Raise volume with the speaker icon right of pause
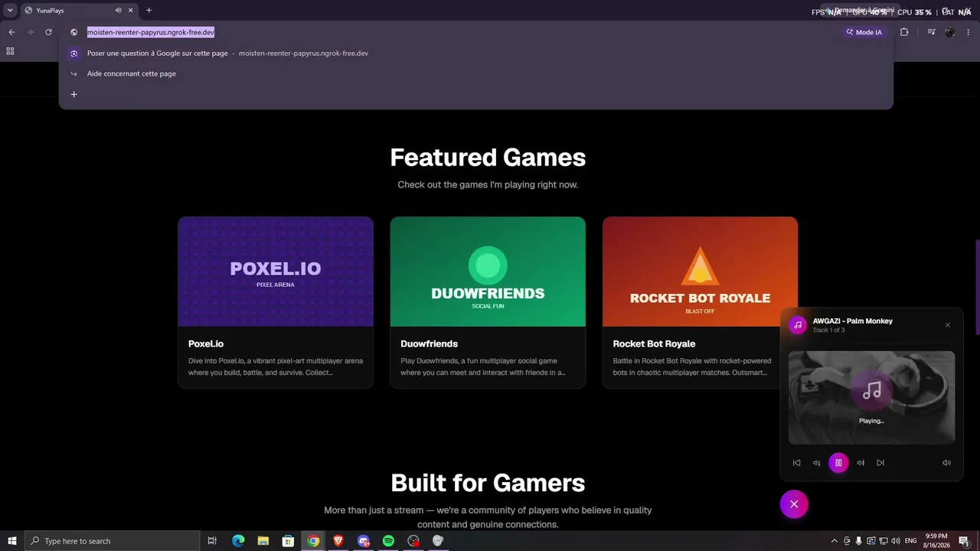This screenshot has width=980, height=551. point(861,463)
